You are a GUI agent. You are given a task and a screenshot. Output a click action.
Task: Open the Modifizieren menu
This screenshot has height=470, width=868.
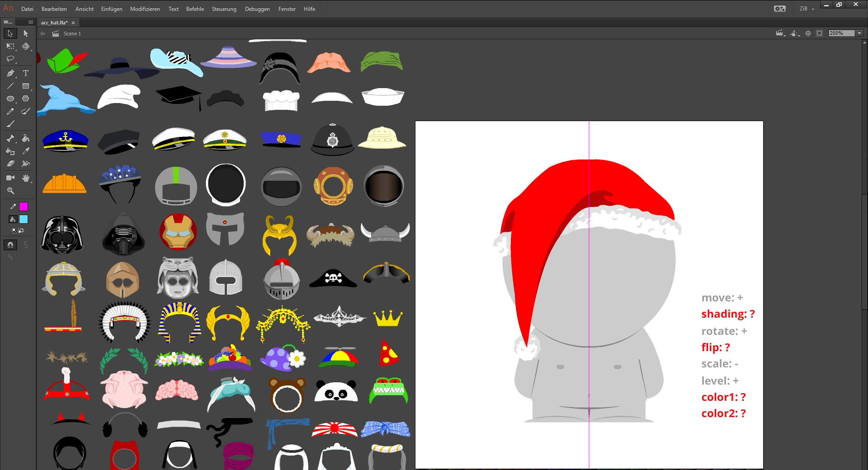[x=145, y=9]
